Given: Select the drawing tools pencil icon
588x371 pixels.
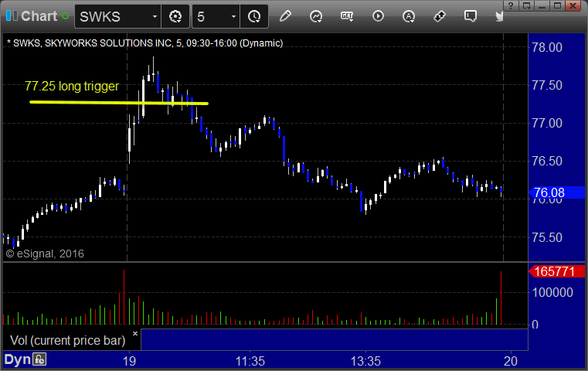Looking at the screenshot, I should pyautogui.click(x=285, y=16).
